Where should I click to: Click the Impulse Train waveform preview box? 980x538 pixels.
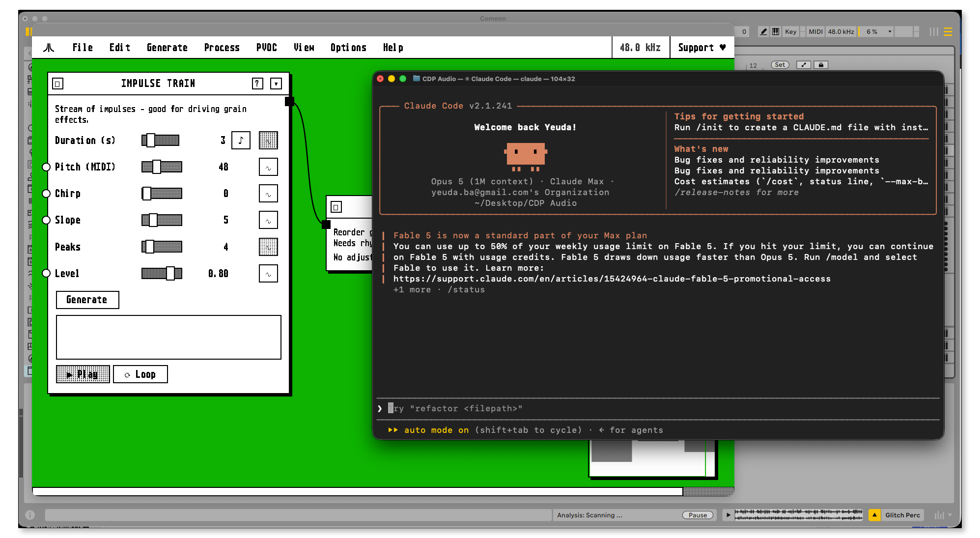tap(168, 338)
